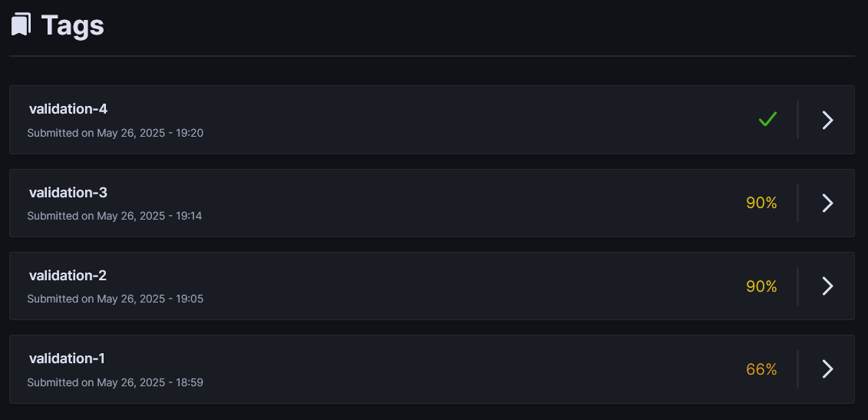Click the green checkmark on validation-4
Viewport: 868px width, 420px height.
[767, 120]
